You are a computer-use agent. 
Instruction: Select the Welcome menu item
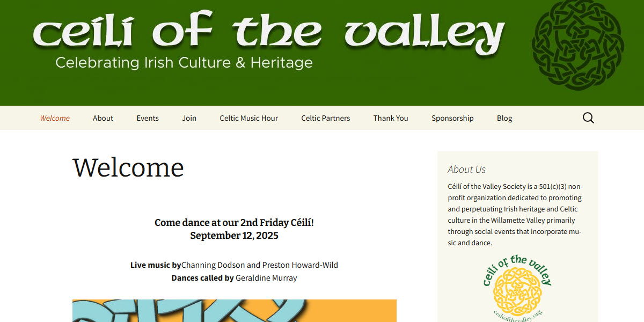click(54, 118)
